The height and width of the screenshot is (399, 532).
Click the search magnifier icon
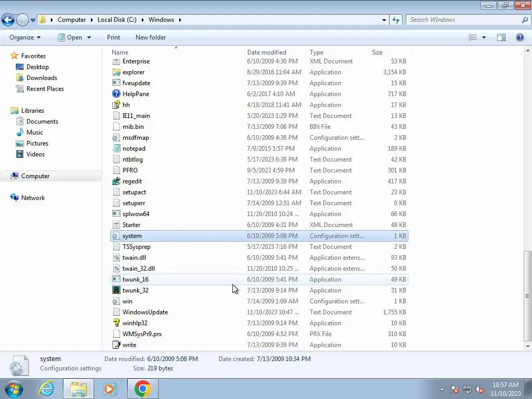point(525,20)
